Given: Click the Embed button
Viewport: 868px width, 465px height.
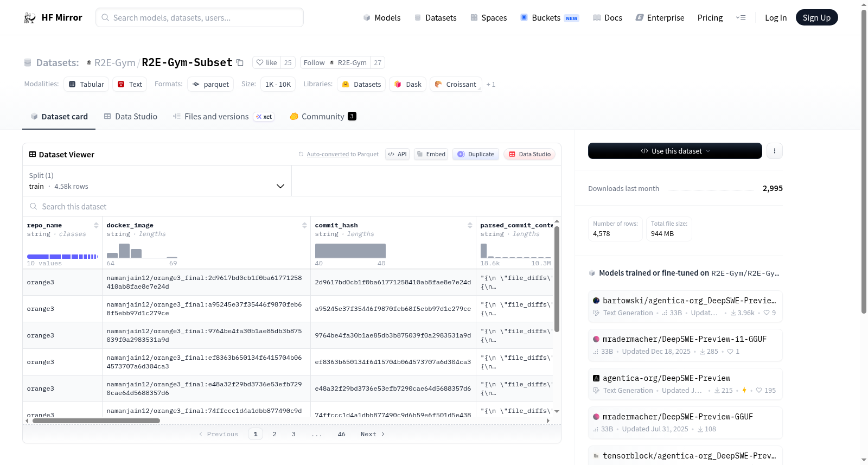Looking at the screenshot, I should (431, 154).
